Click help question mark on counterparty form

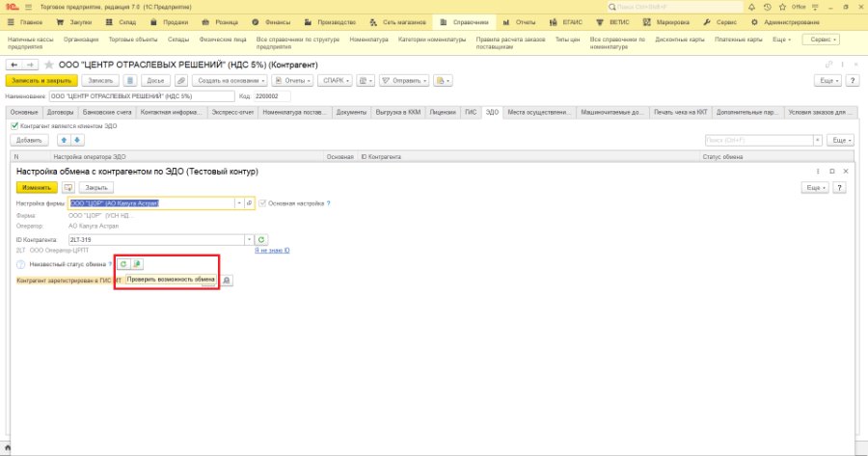point(853,81)
